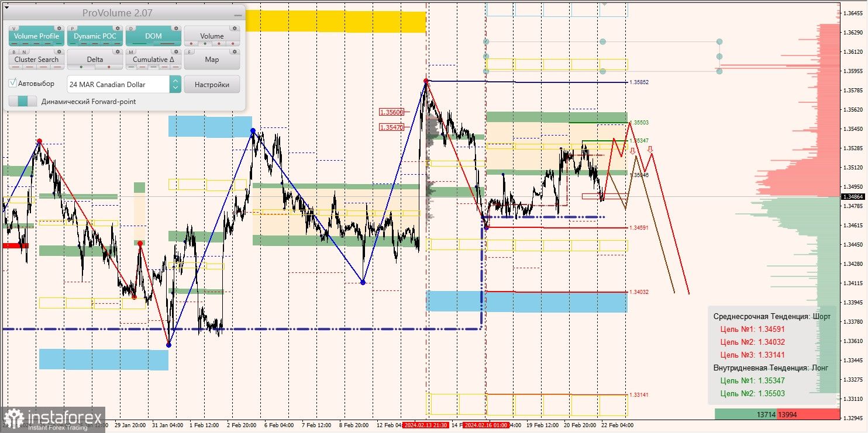This screenshot has width=868, height=433.
Task: Click the V hotkey badge on Volume Profile
Action: 14,29
